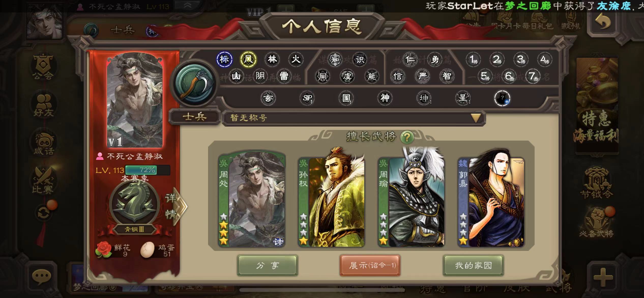Click the 分享 share button
Viewport: 644px width, 298px height.
click(267, 265)
